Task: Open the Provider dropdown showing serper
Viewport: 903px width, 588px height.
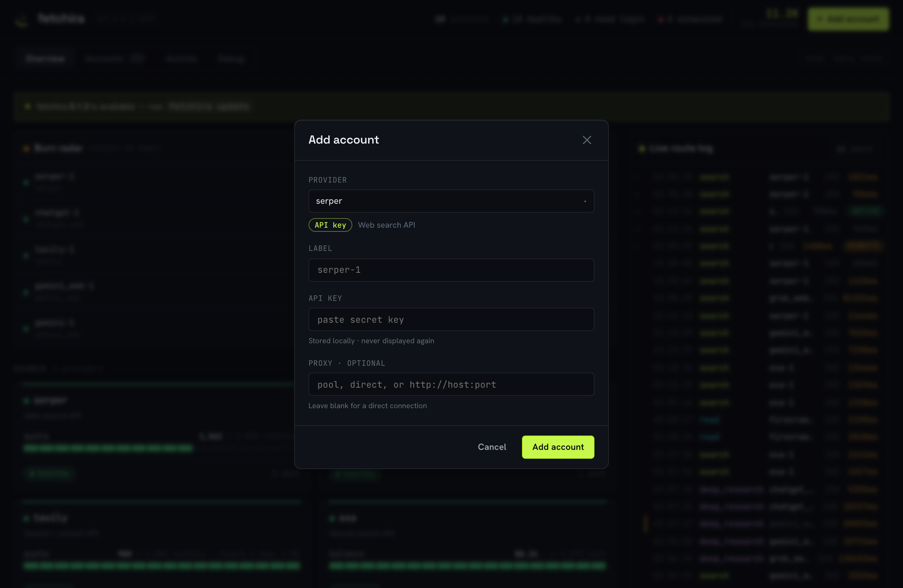Action: coord(451,201)
